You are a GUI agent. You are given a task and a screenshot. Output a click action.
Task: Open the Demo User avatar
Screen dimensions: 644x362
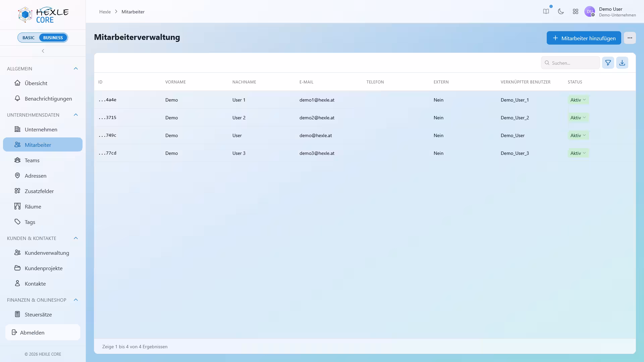pos(589,11)
